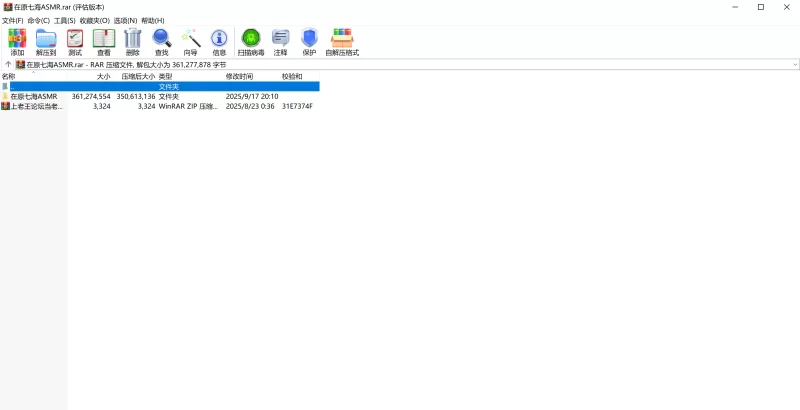Show archive Info (信息) icon
This screenshot has width=800, height=410.
(219, 42)
